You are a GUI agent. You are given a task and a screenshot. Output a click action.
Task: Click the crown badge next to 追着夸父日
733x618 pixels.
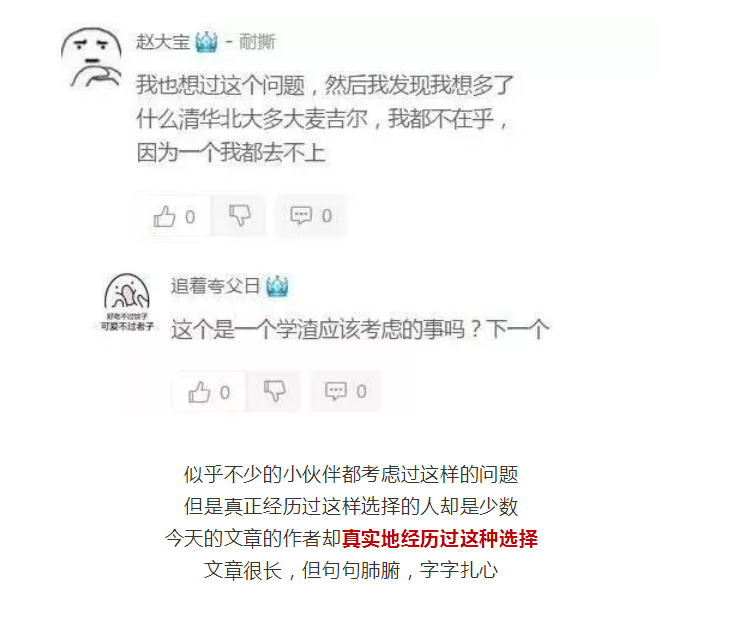(x=277, y=286)
